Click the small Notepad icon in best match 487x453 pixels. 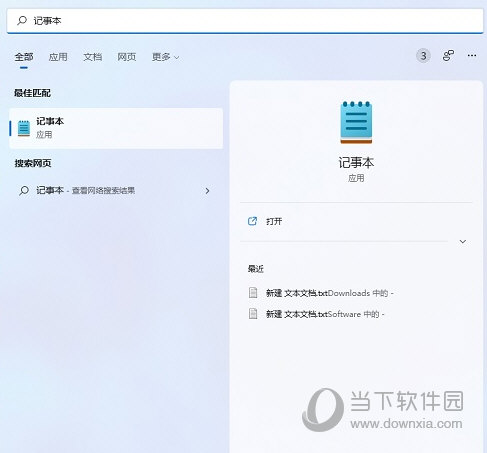(24, 128)
